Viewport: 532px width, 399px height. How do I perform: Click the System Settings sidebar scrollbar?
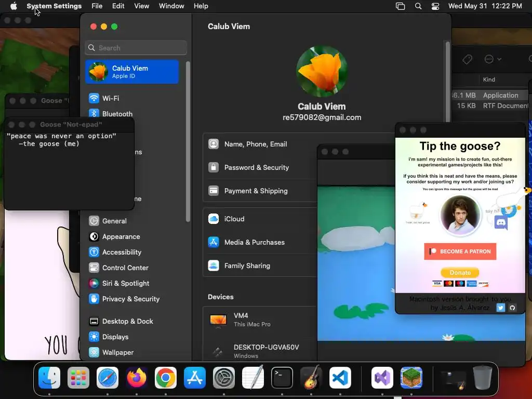[x=188, y=142]
